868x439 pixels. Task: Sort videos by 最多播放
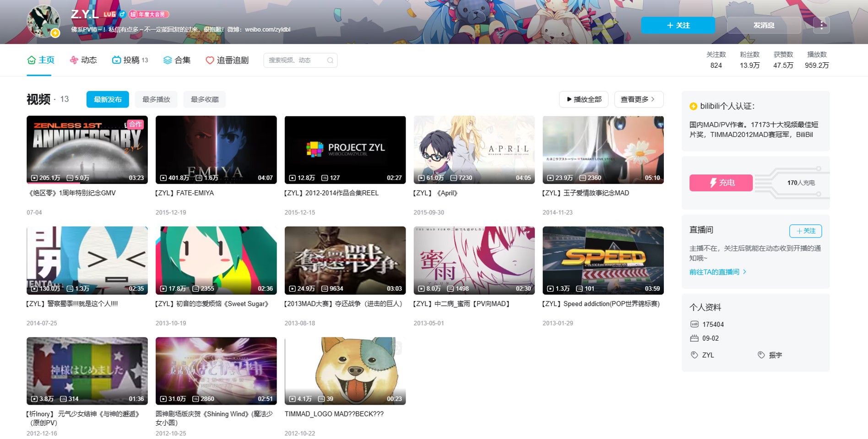click(156, 99)
